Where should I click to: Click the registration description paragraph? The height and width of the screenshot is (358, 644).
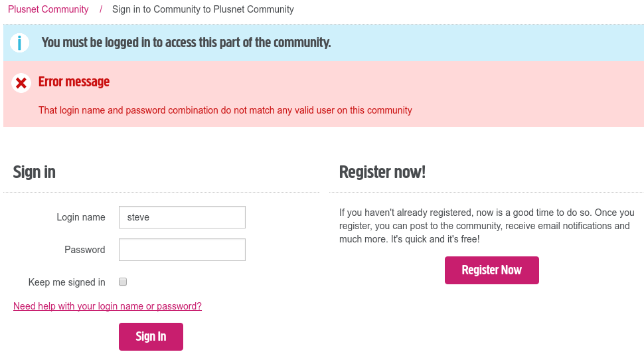click(x=487, y=226)
